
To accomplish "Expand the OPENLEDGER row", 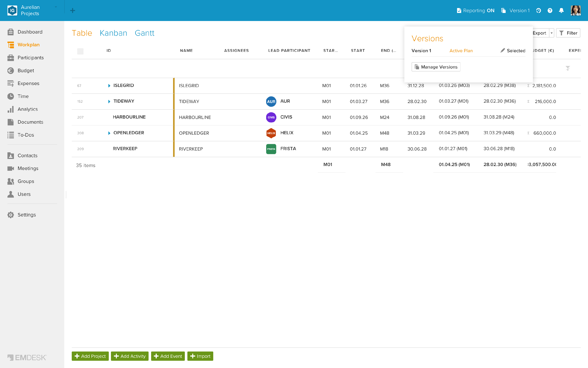I will [x=109, y=133].
